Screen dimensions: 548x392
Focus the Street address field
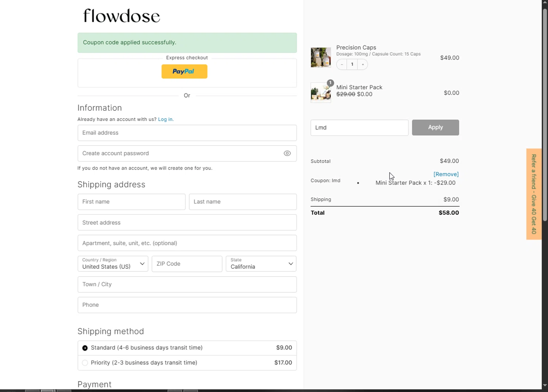(x=187, y=222)
